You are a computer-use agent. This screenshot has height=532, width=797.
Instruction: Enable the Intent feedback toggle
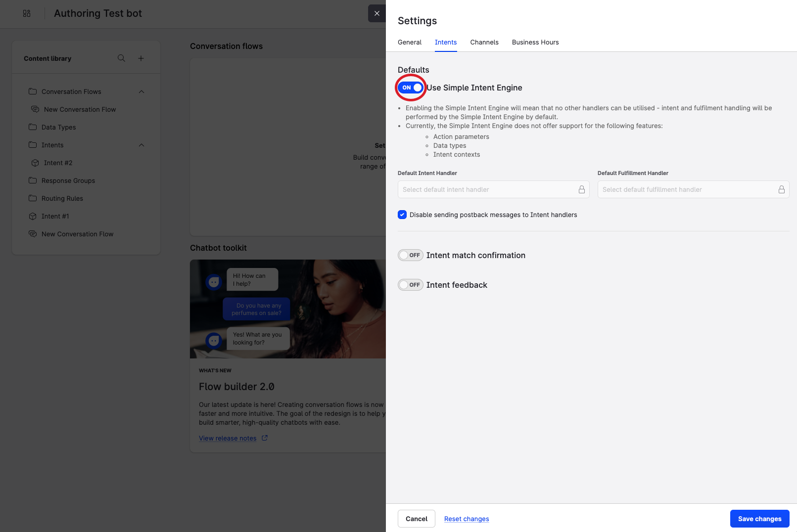click(x=410, y=285)
